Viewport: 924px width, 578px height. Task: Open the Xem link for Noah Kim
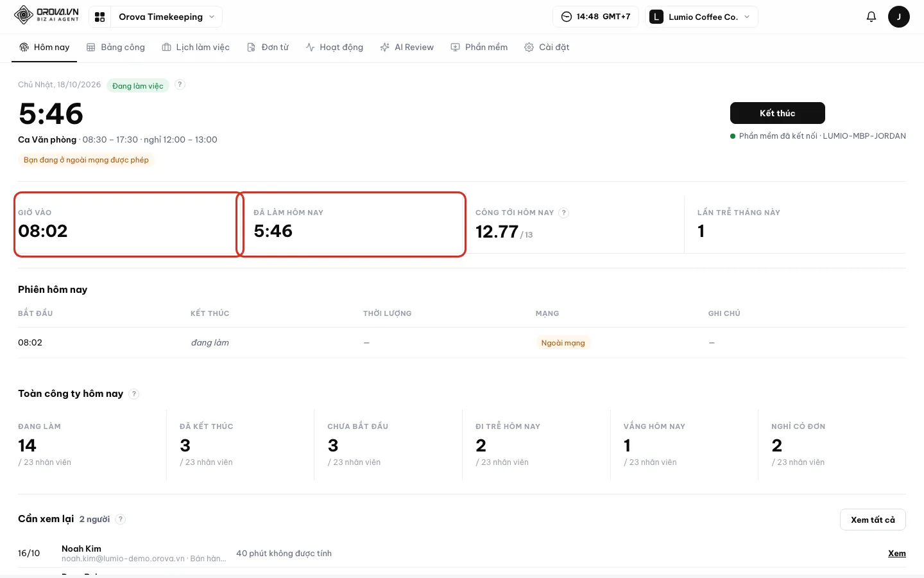[x=897, y=554]
